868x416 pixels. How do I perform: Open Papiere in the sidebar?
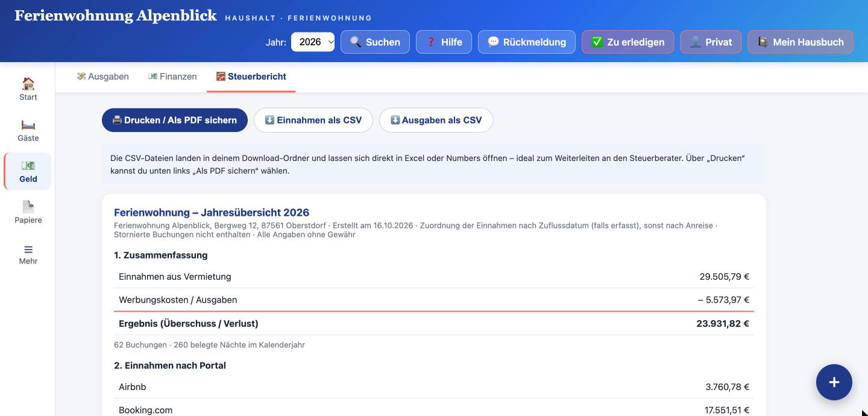(28, 212)
